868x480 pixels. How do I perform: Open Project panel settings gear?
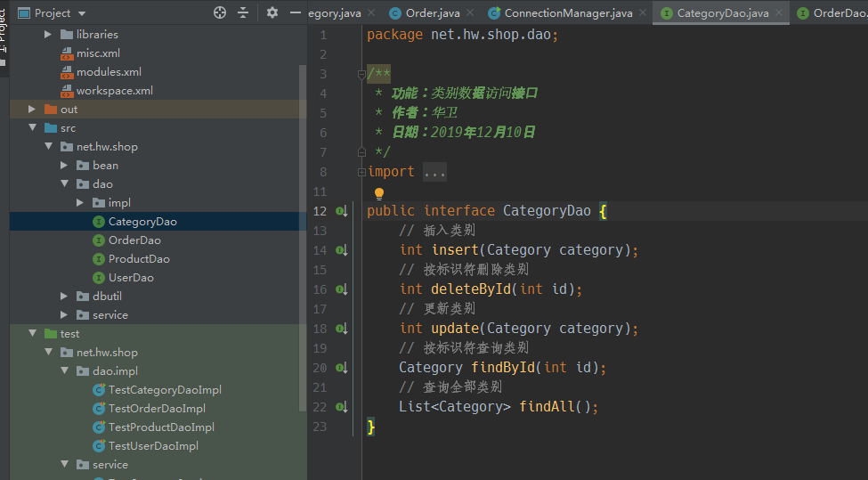pyautogui.click(x=272, y=12)
